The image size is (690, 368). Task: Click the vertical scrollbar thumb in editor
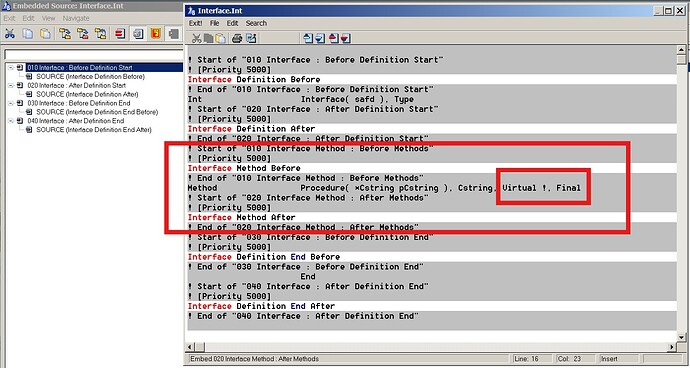[x=681, y=59]
